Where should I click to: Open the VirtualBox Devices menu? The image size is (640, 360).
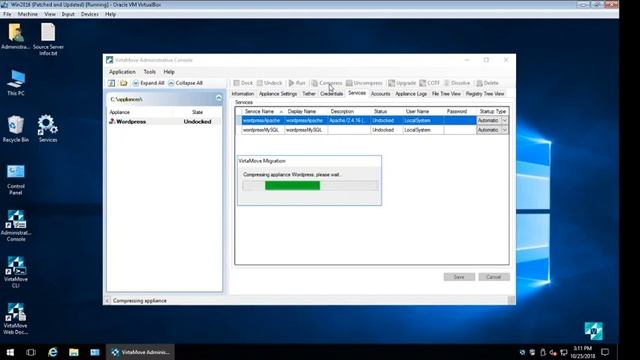click(x=89, y=14)
